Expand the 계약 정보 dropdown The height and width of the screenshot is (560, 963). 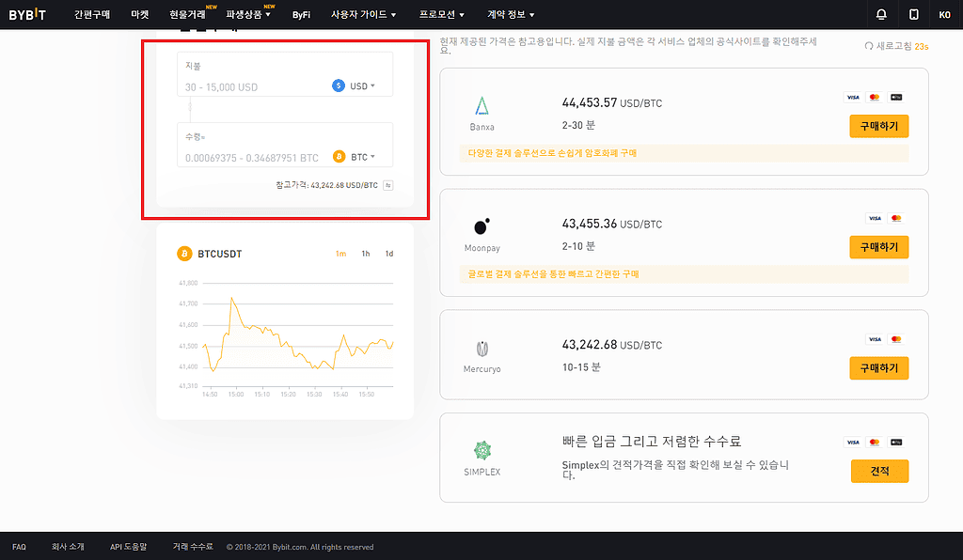pyautogui.click(x=511, y=15)
